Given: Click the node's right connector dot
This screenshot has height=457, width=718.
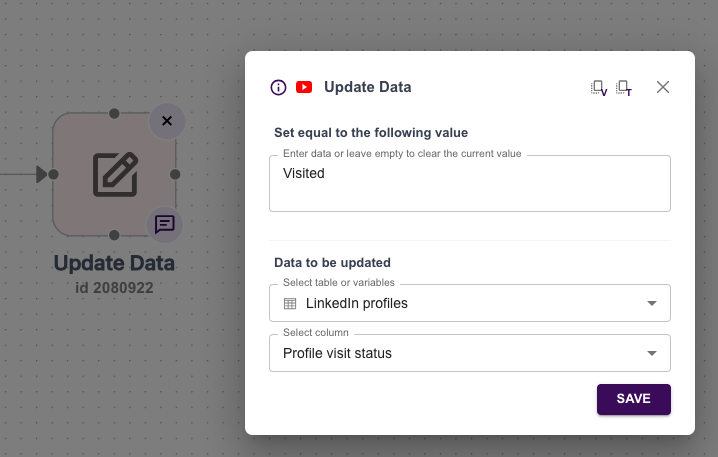Looking at the screenshot, I should 176,174.
